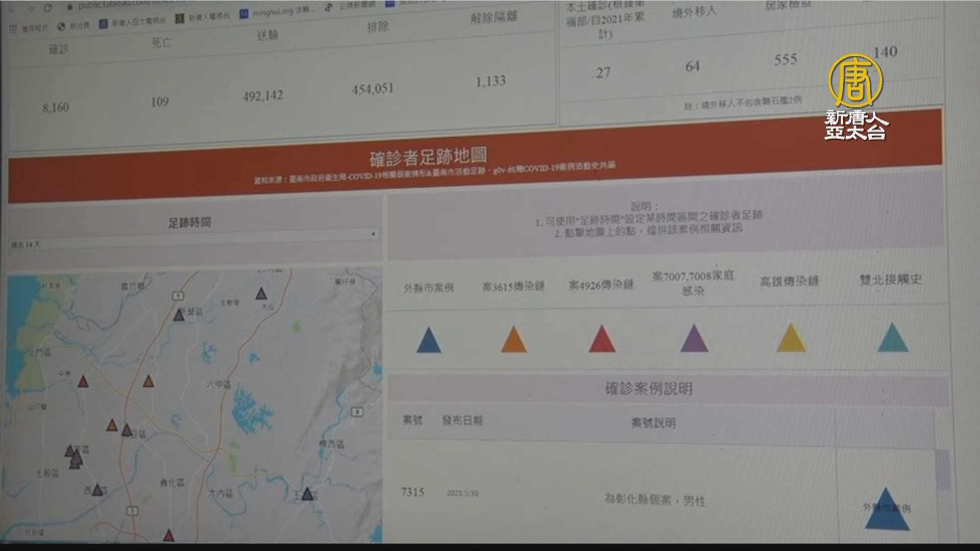Click the map marker at 玉井區
The image size is (980, 551).
point(307,494)
